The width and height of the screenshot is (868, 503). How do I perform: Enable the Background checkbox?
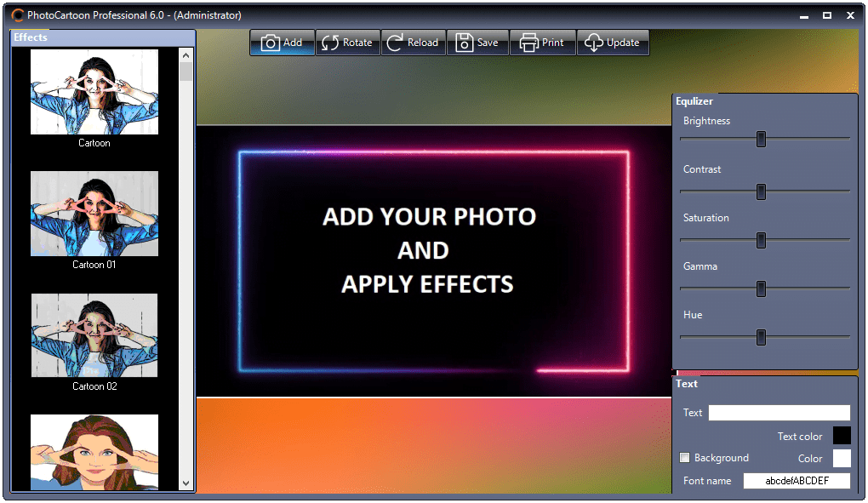685,458
